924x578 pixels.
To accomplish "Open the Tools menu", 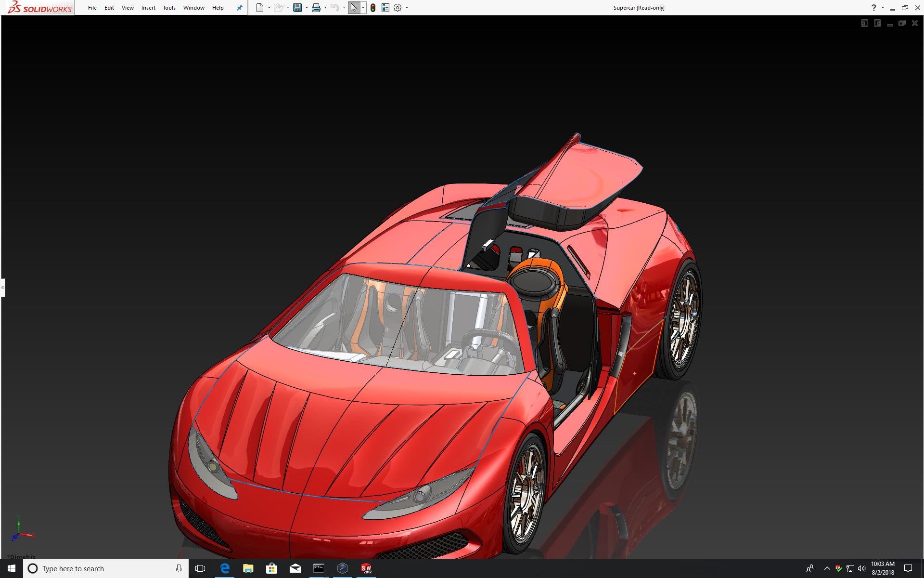I will [169, 8].
